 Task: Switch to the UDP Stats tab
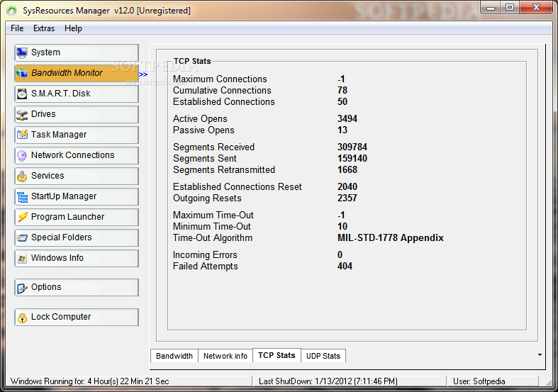[x=323, y=356]
